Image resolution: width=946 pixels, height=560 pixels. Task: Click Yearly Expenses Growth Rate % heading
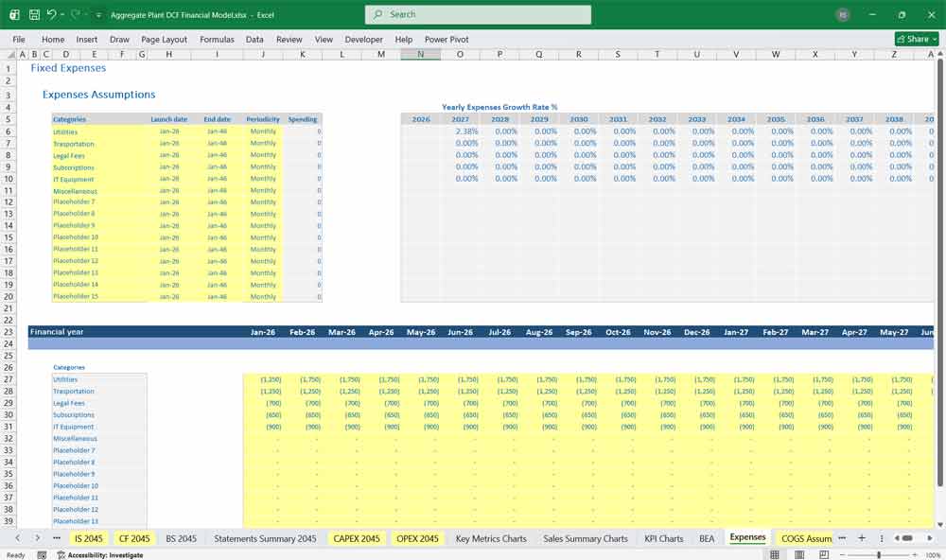click(499, 107)
